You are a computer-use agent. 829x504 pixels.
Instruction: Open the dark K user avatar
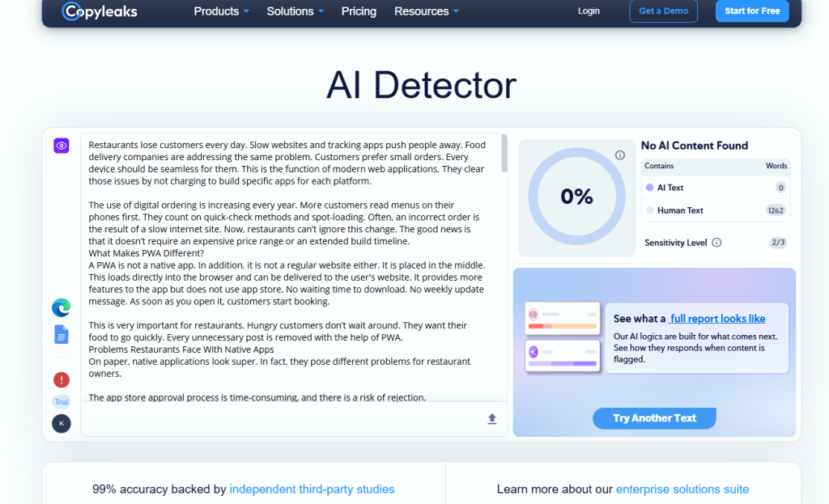(x=62, y=423)
